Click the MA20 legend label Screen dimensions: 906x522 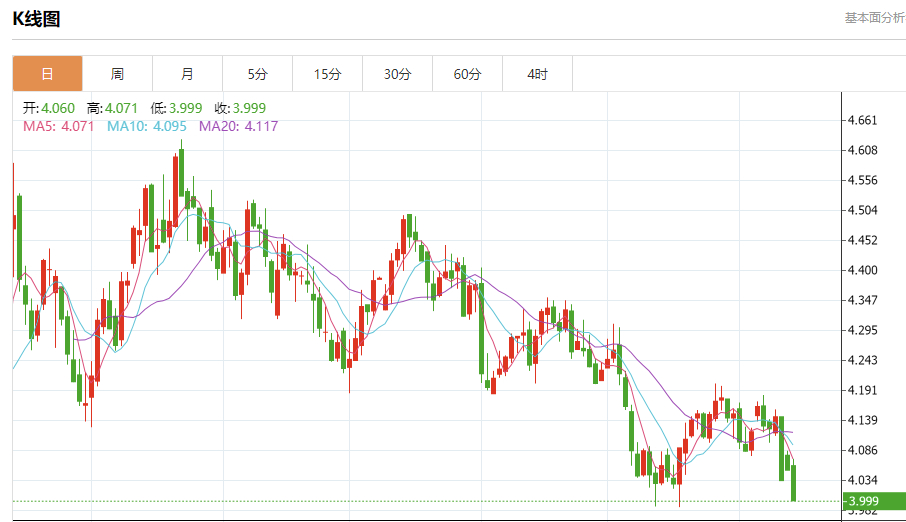[239, 126]
